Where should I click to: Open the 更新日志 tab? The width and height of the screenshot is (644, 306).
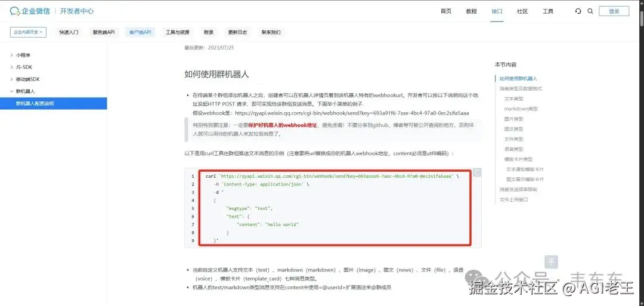pyautogui.click(x=237, y=32)
